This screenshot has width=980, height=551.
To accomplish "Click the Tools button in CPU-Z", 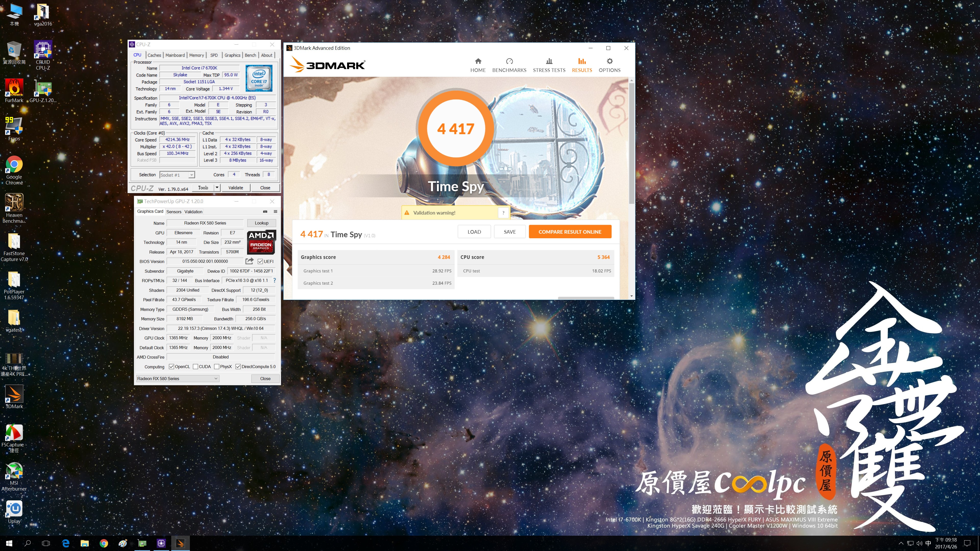I will point(203,187).
